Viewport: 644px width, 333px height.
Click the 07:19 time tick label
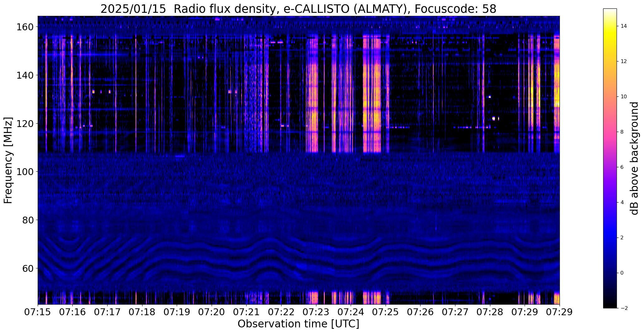point(177,312)
